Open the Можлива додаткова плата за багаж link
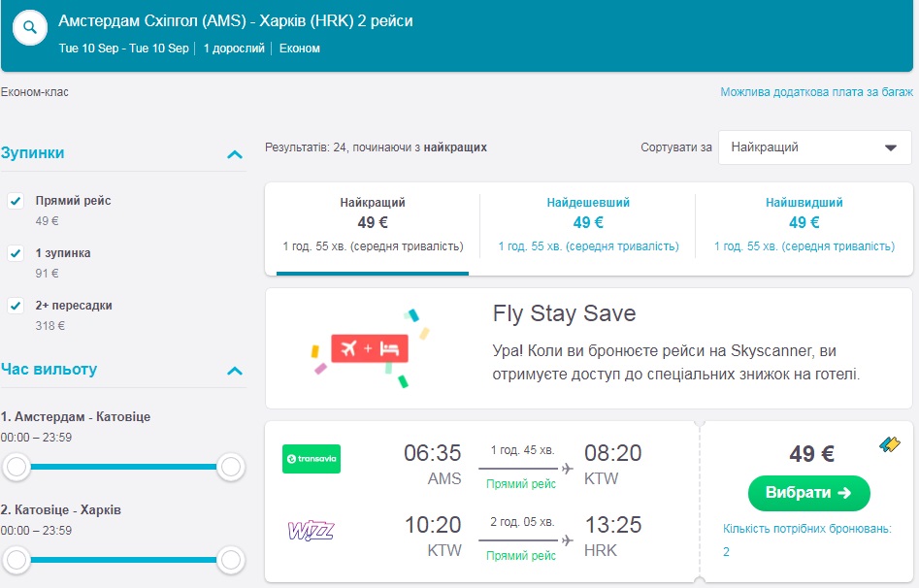The height and width of the screenshot is (588, 919). [x=816, y=92]
